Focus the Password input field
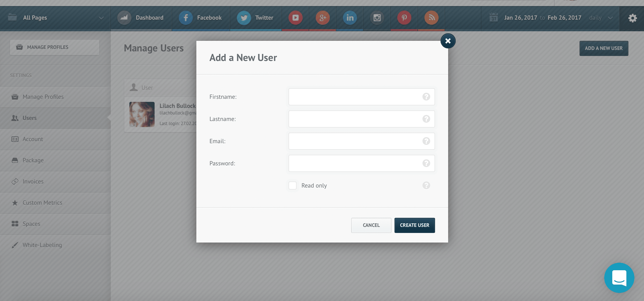The image size is (644, 301). 362,163
